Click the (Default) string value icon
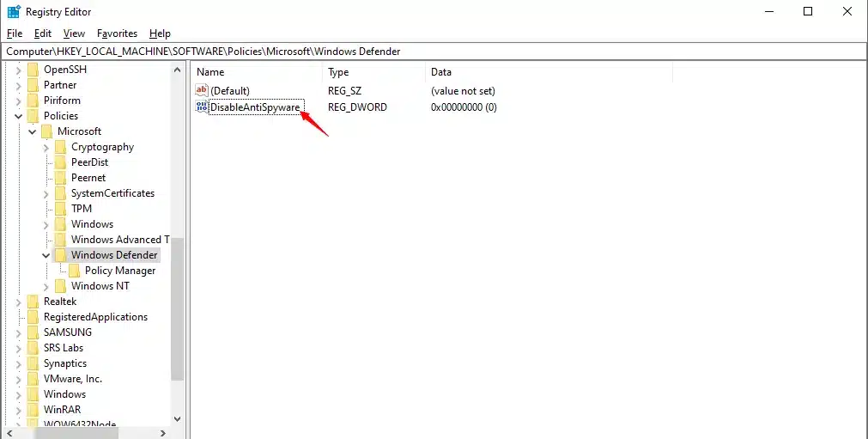Viewport: 868px width, 439px height. coord(202,91)
